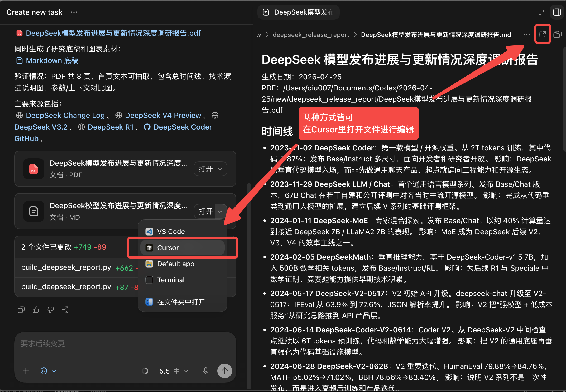The width and height of the screenshot is (566, 392).
Task: Click the share response icon
Action: tap(65, 310)
